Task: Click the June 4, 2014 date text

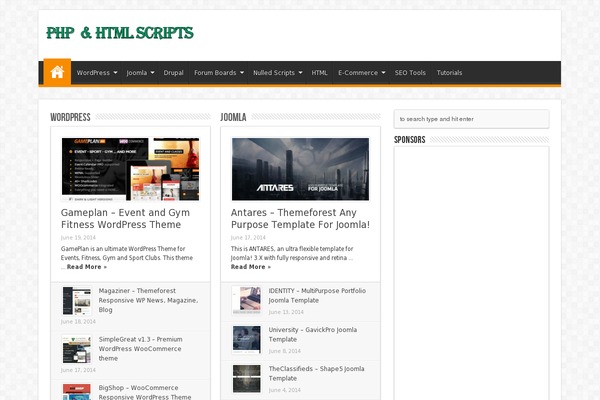Action: 284,390
